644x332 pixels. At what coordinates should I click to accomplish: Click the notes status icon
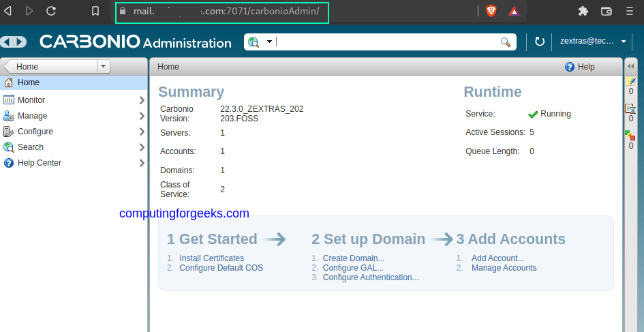pos(631,81)
